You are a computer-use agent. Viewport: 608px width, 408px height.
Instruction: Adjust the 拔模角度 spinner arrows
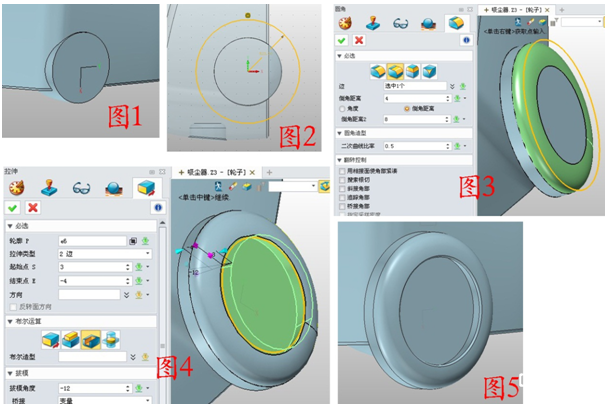point(130,388)
